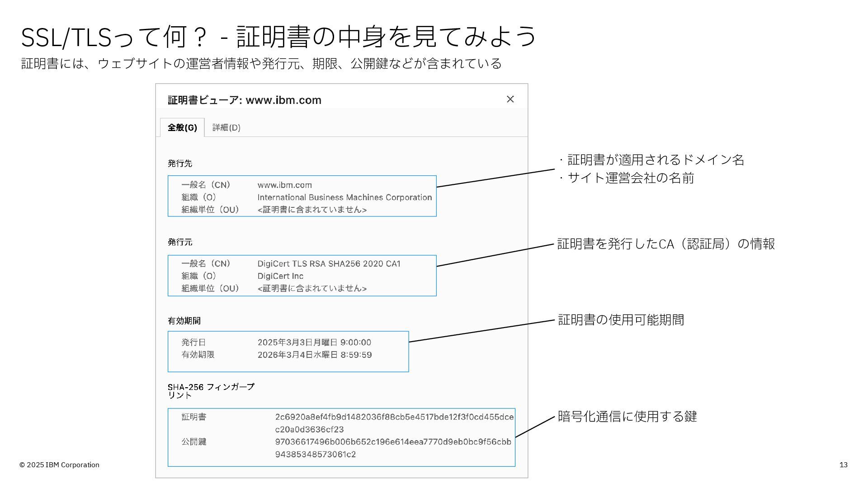Close the certificate viewer with X
This screenshot has width=868, height=488.
coord(510,99)
